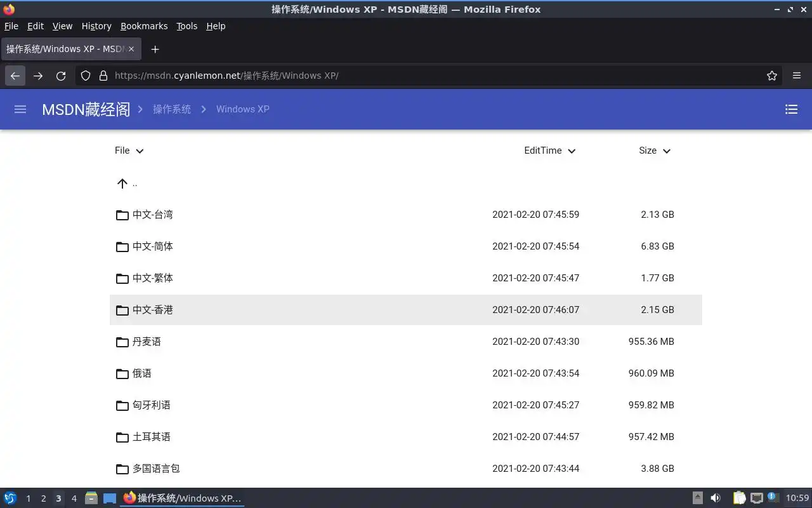Go to the MSDN藏经阁 home title link

click(86, 109)
